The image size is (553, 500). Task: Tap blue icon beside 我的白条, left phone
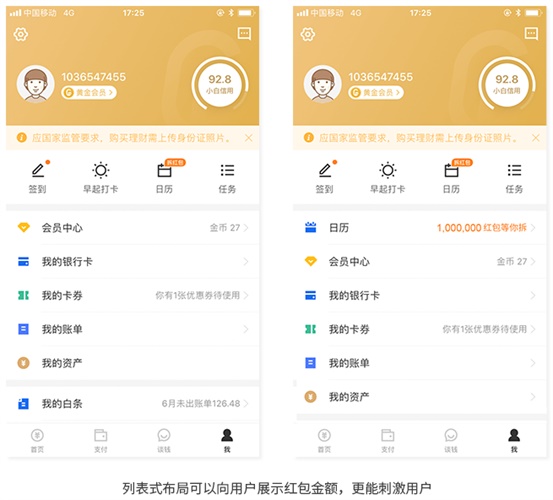24,403
